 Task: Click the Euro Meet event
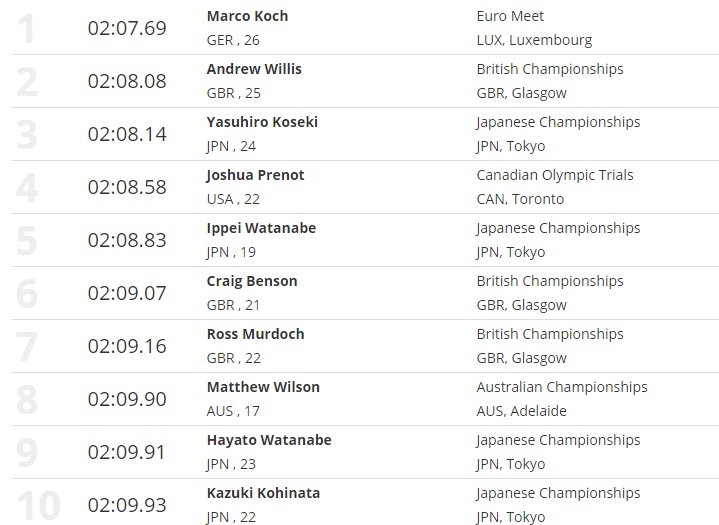tap(510, 16)
